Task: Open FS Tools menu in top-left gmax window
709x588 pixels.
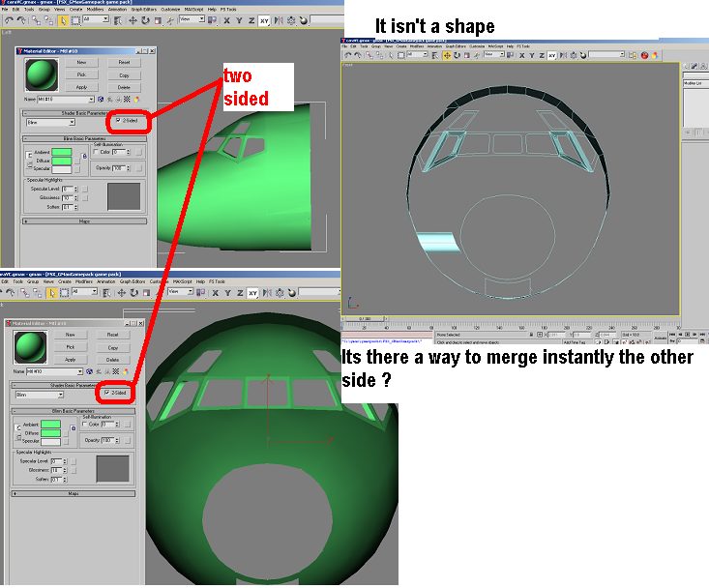Action: 228,9
